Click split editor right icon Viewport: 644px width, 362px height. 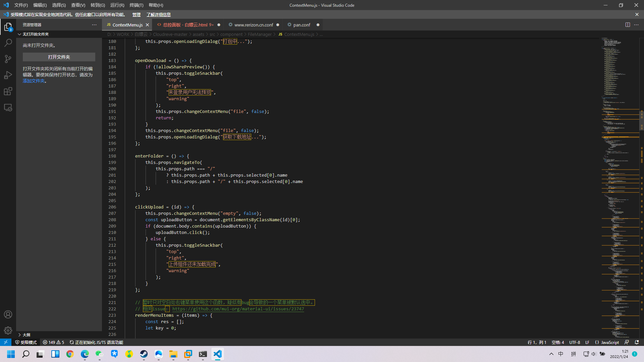pyautogui.click(x=628, y=25)
